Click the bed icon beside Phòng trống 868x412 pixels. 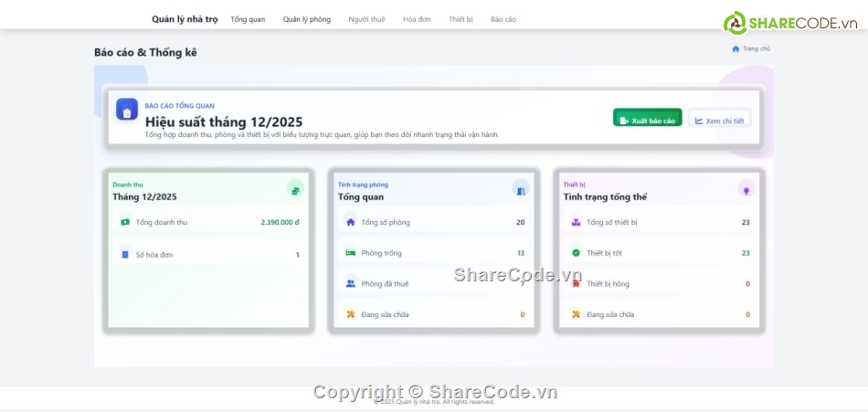click(x=351, y=253)
